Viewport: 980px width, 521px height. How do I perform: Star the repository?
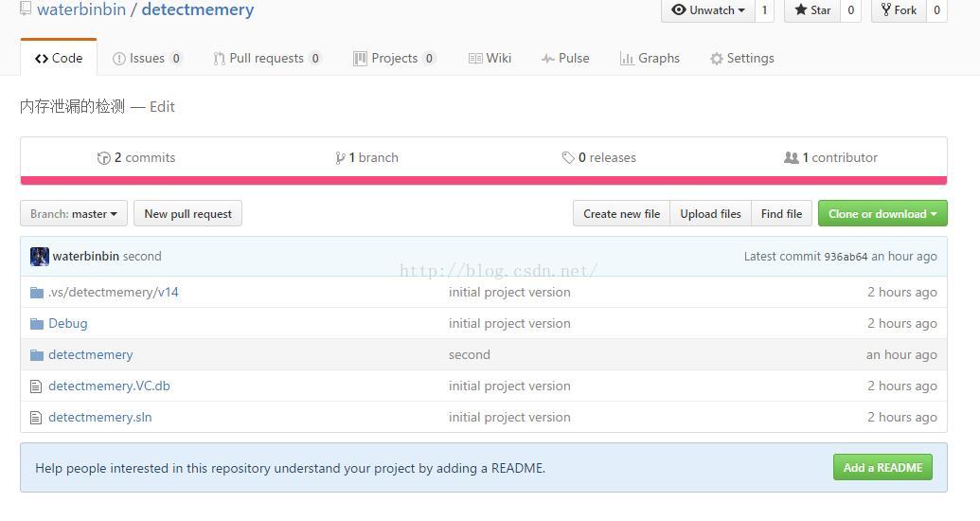[x=811, y=10]
